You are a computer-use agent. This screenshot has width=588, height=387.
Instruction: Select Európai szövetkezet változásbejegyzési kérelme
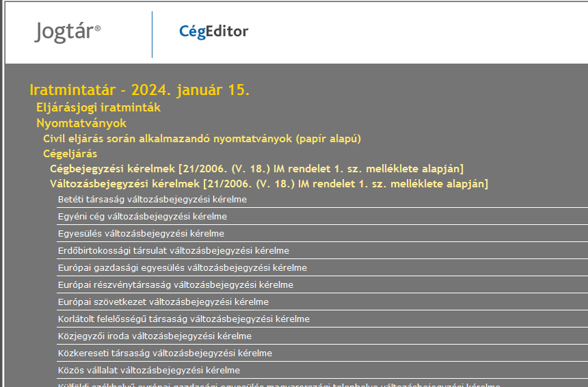163,302
